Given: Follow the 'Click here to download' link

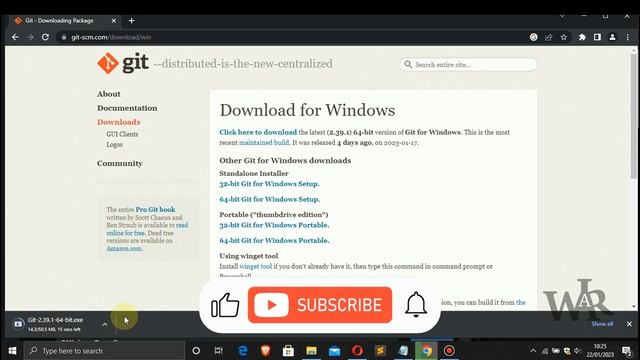Looking at the screenshot, I should [258, 132].
